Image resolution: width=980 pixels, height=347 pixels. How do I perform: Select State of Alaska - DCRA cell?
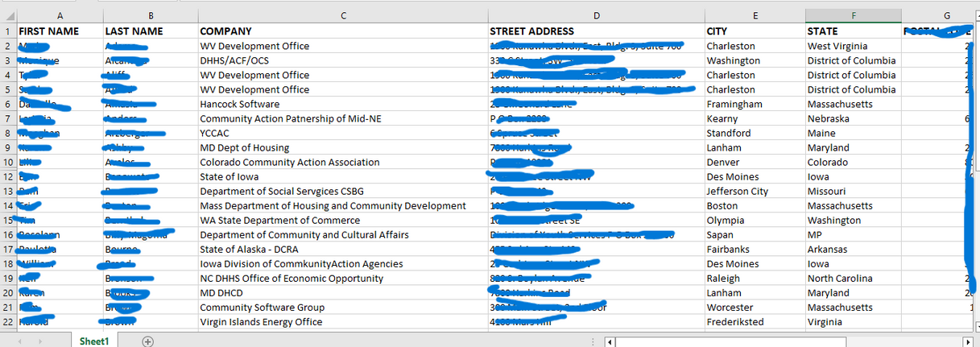[342, 249]
